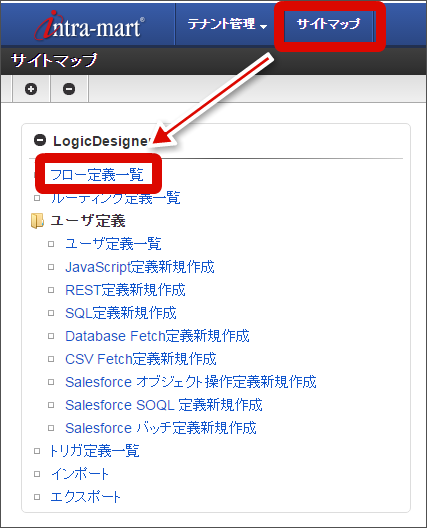
Task: Open Salesforce SOQL 定義新規作成 link
Action: click(164, 405)
